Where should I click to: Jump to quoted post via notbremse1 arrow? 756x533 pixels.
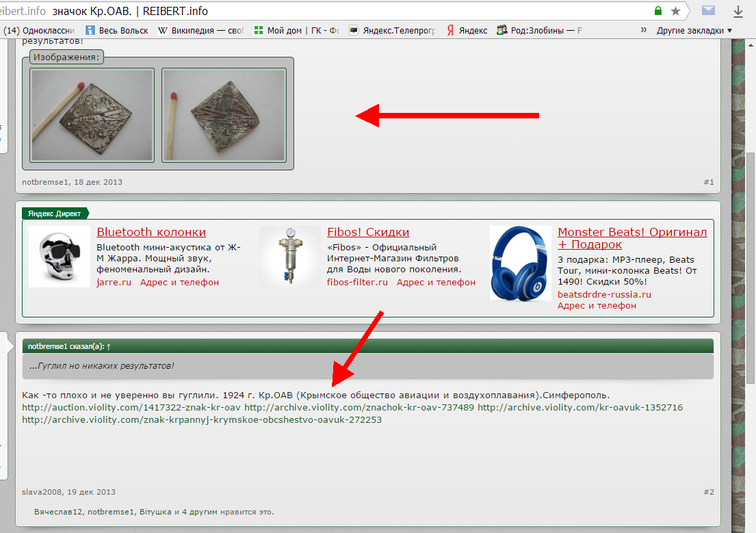108,346
